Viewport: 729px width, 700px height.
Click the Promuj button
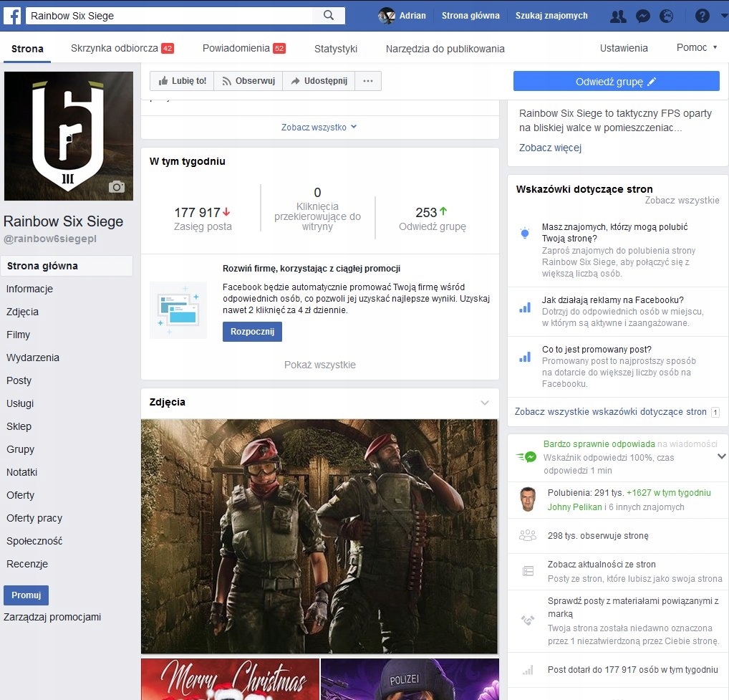[x=26, y=595]
